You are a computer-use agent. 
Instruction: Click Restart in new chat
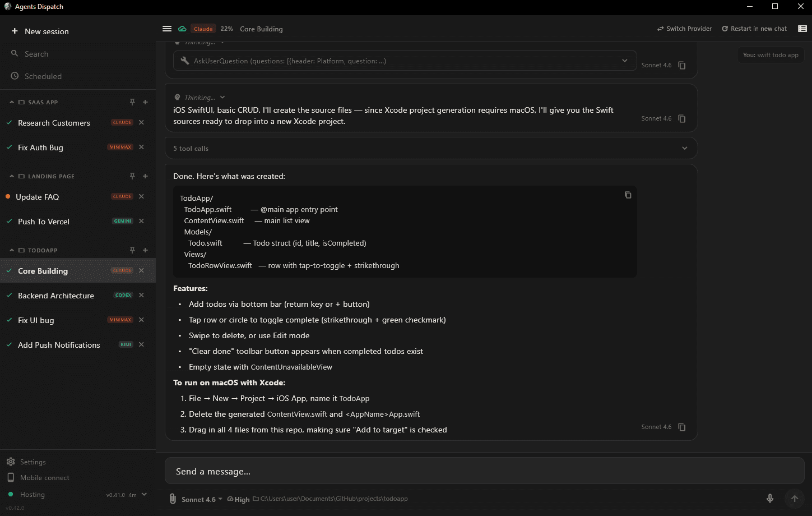(x=754, y=29)
